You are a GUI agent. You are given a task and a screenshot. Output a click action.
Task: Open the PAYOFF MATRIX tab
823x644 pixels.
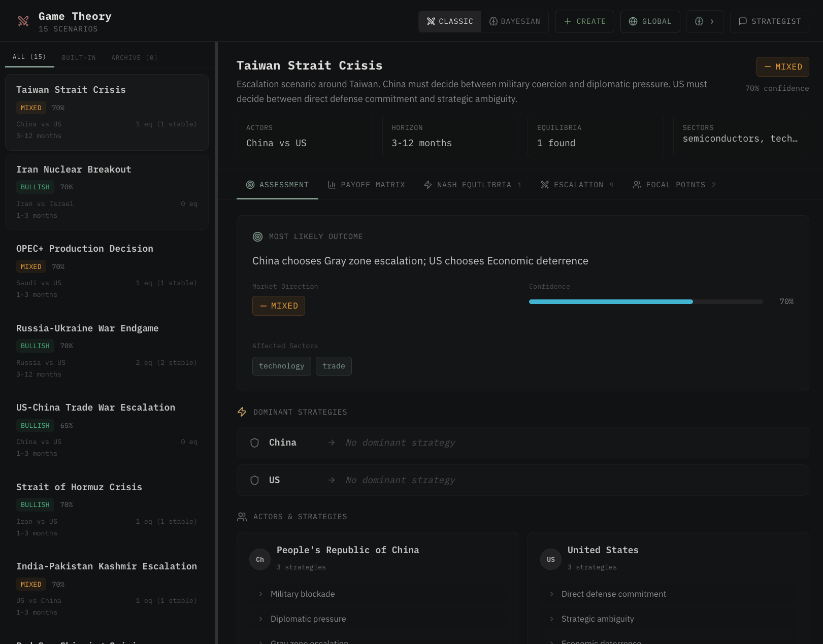(x=367, y=185)
